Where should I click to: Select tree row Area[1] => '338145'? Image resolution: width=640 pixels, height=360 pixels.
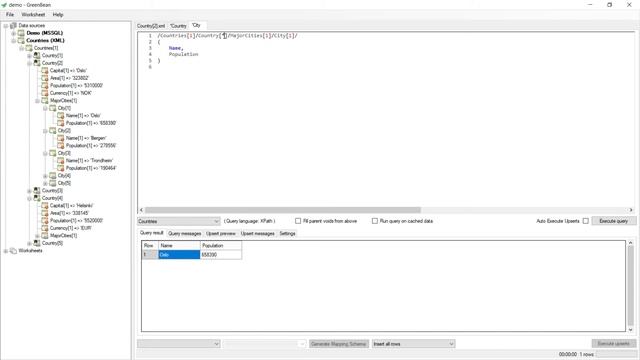point(69,213)
